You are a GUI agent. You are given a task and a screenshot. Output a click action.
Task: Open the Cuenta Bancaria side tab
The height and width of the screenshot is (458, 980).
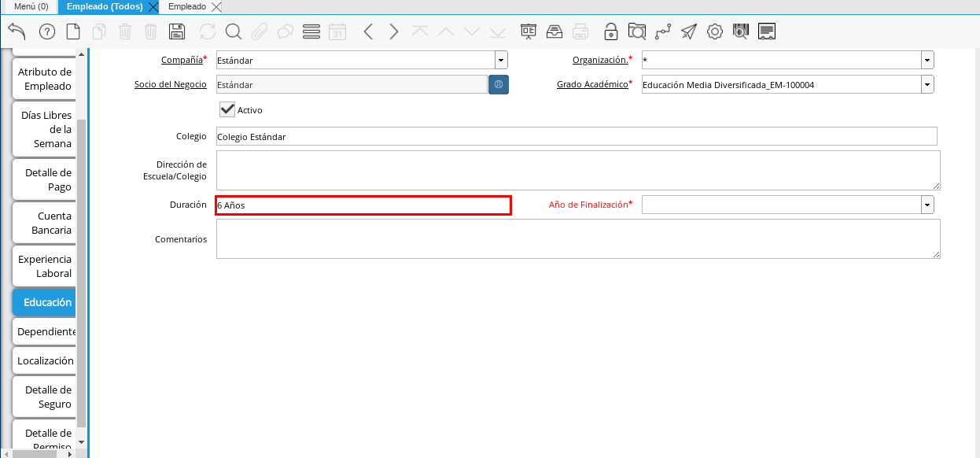[45, 223]
